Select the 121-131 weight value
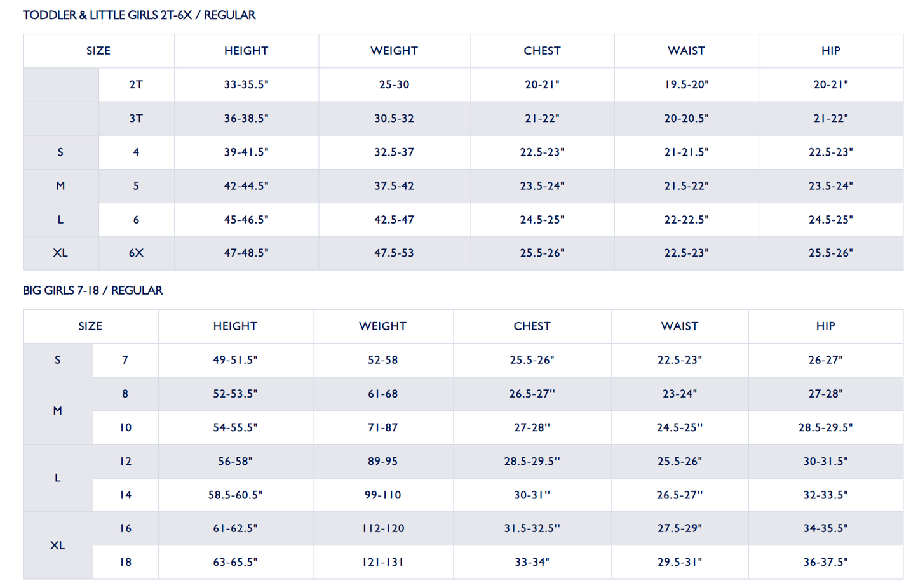This screenshot has width=918, height=588. tap(382, 562)
